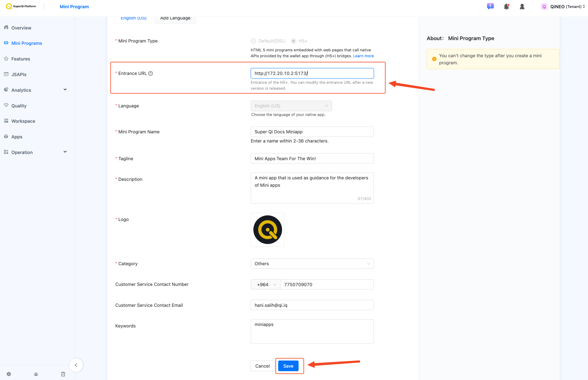Expand the Operation menu chevron
The image size is (588, 380).
coord(65,152)
